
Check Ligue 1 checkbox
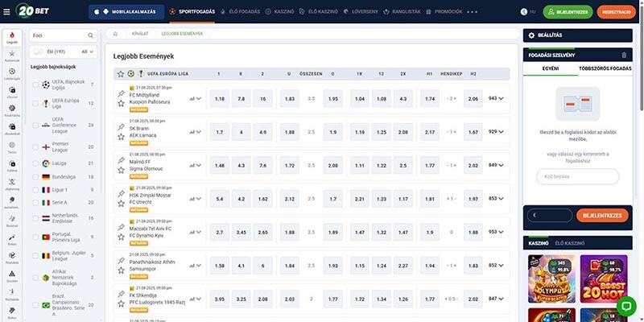coord(35,190)
